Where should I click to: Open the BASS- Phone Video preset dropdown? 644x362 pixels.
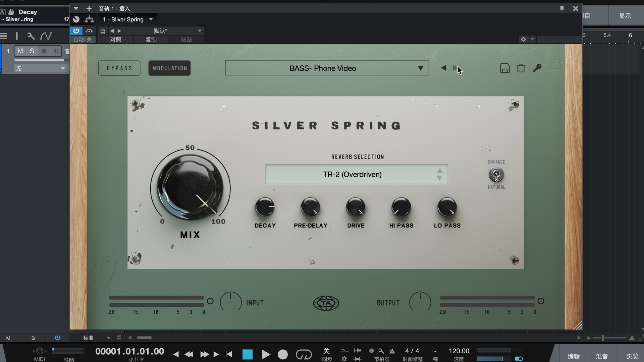(327, 68)
